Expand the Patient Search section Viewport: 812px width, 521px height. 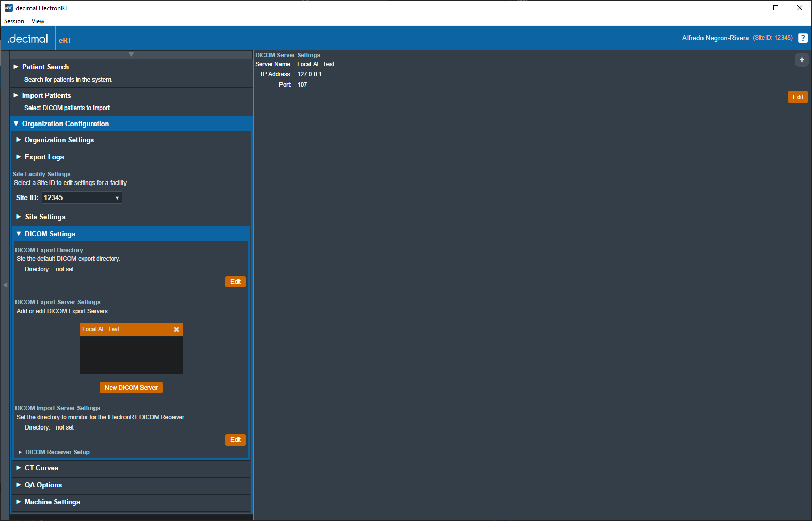click(x=45, y=67)
